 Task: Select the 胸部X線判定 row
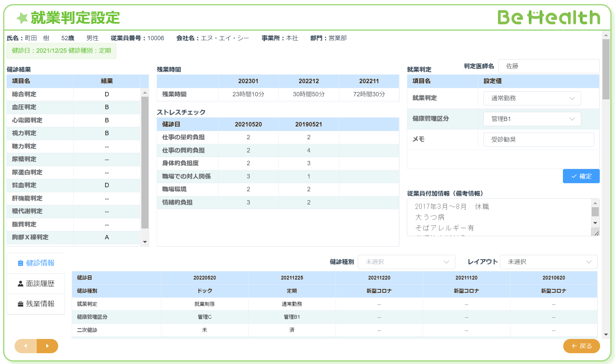click(x=73, y=237)
